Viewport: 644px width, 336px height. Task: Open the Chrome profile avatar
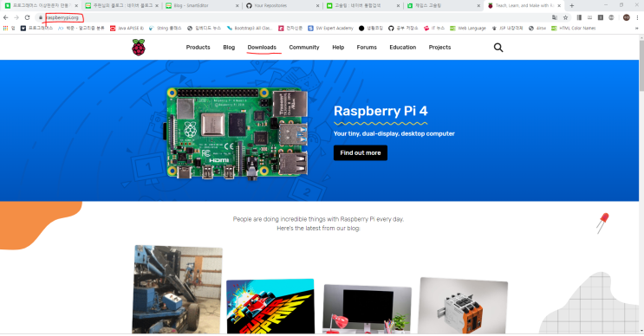click(627, 17)
